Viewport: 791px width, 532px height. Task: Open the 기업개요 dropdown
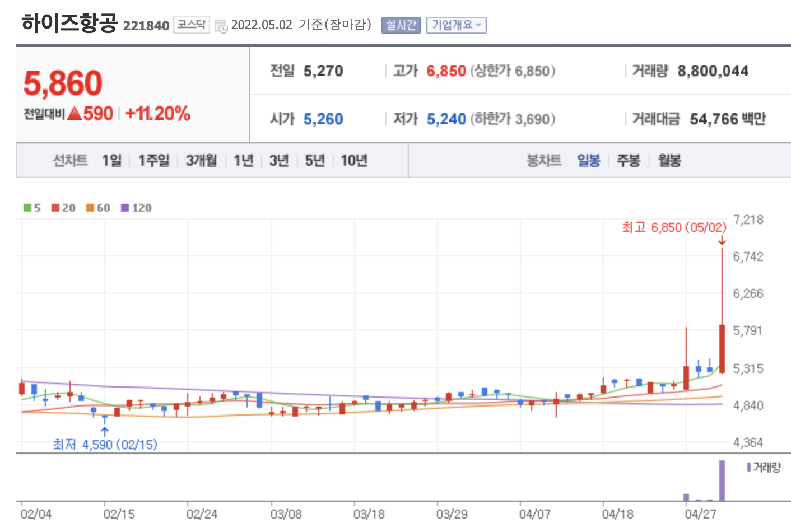click(456, 25)
